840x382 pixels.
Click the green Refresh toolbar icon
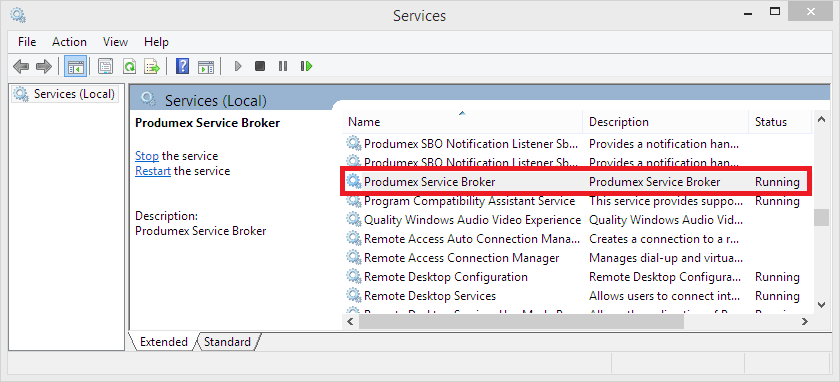(x=130, y=66)
